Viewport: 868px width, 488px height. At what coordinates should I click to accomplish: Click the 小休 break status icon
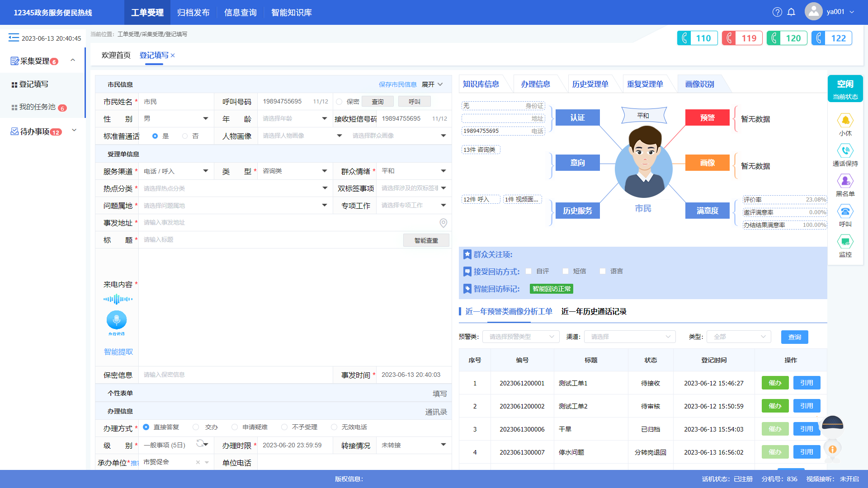845,121
